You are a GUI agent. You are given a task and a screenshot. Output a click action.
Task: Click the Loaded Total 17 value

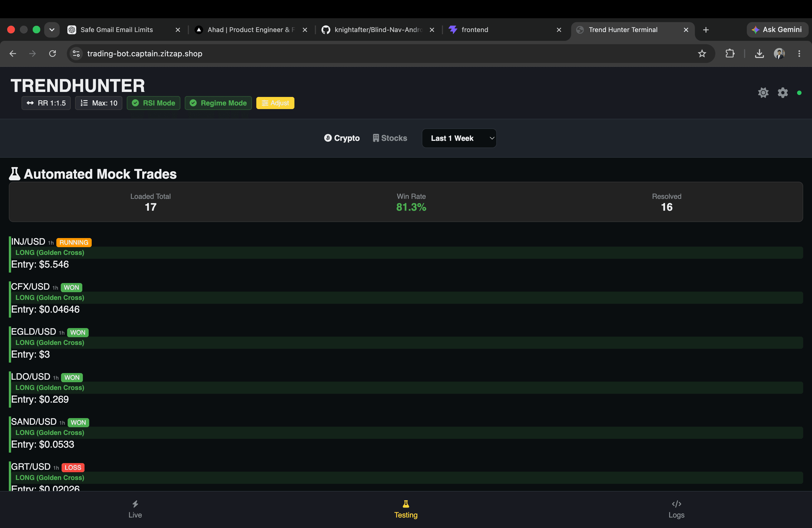pos(151,207)
